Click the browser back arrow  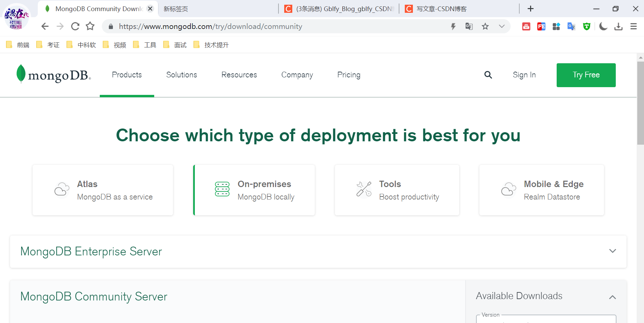tap(45, 26)
